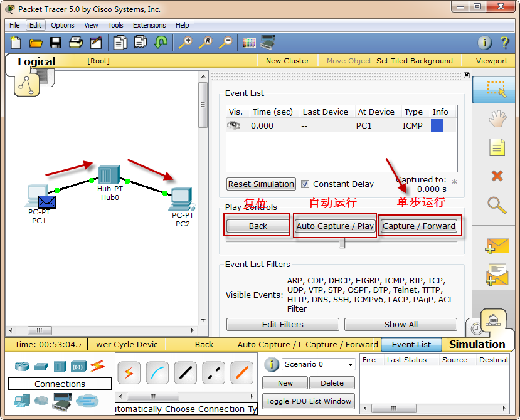Click the Network Information 'i' icon
Image resolution: width=520 pixels, height=420 pixels.
(x=484, y=43)
